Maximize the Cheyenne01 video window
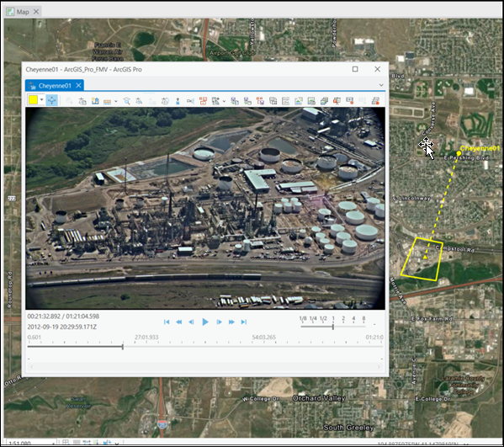This screenshot has width=504, height=447. [x=355, y=69]
